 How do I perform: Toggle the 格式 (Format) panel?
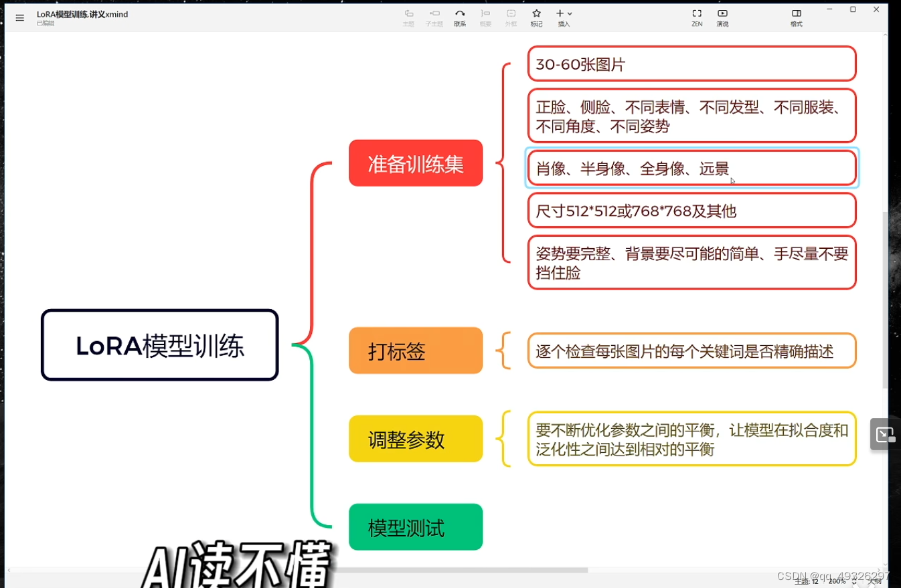pyautogui.click(x=796, y=18)
